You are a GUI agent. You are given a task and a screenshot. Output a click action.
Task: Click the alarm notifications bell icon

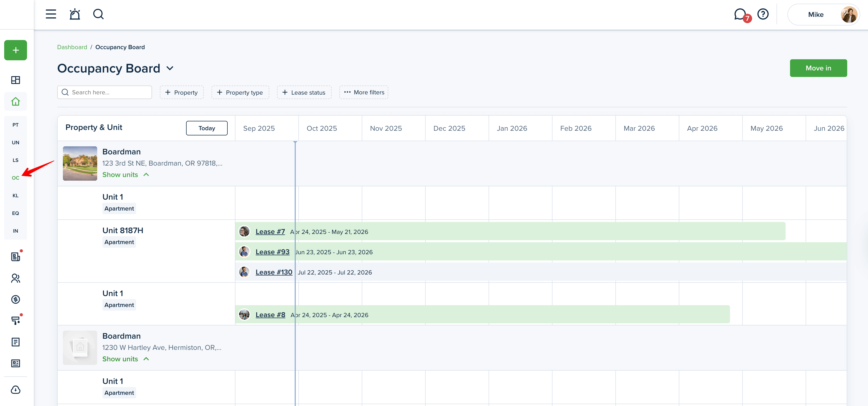tap(75, 14)
